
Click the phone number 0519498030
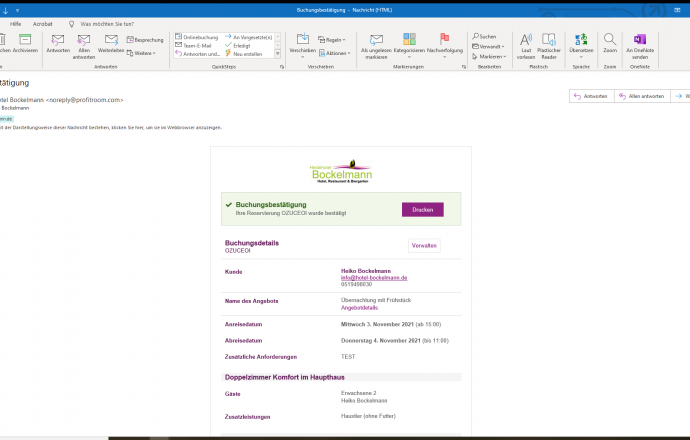[x=356, y=284]
